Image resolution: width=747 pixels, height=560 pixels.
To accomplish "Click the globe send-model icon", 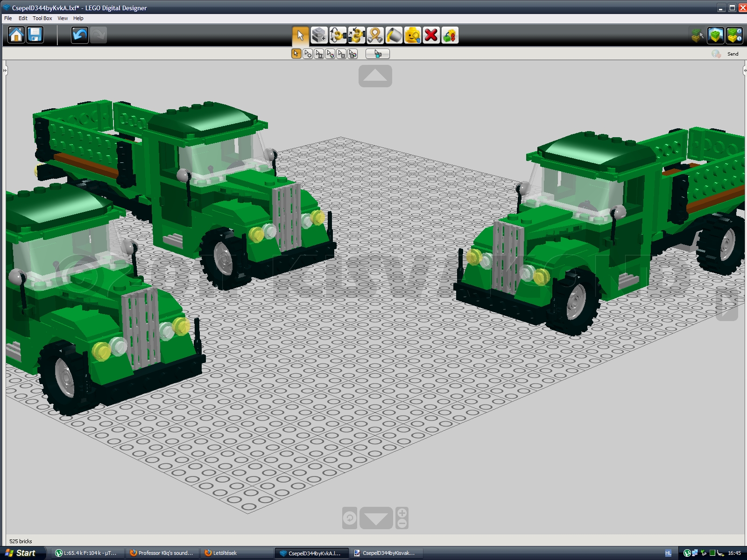I will [716, 54].
